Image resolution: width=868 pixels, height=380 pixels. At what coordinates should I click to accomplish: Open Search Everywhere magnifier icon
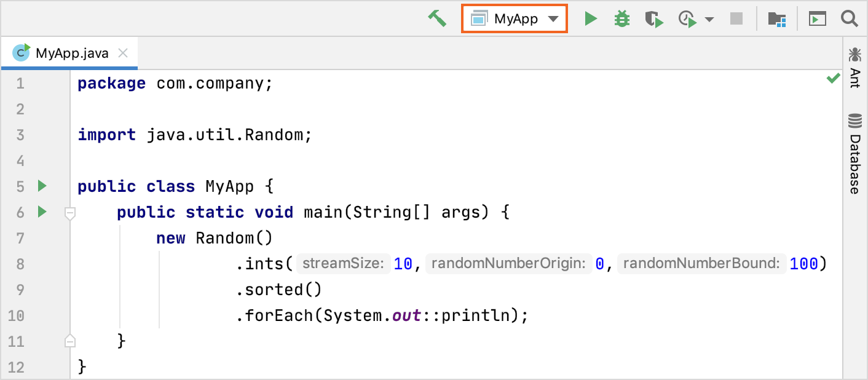coord(850,18)
